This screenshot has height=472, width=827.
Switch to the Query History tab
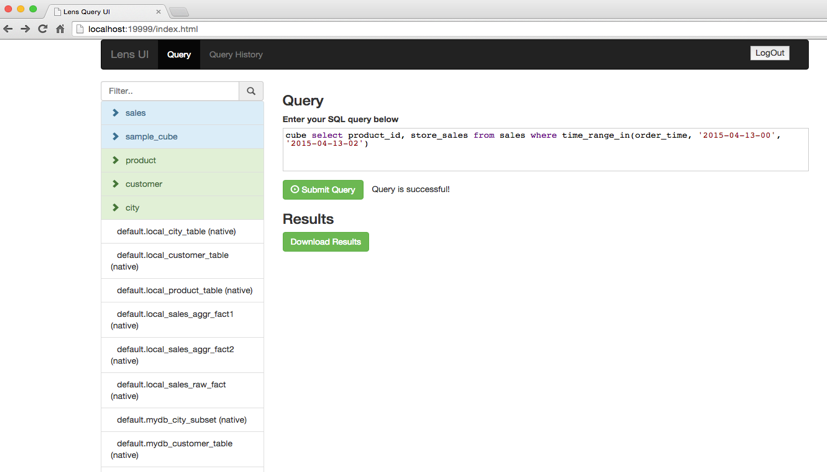point(236,55)
